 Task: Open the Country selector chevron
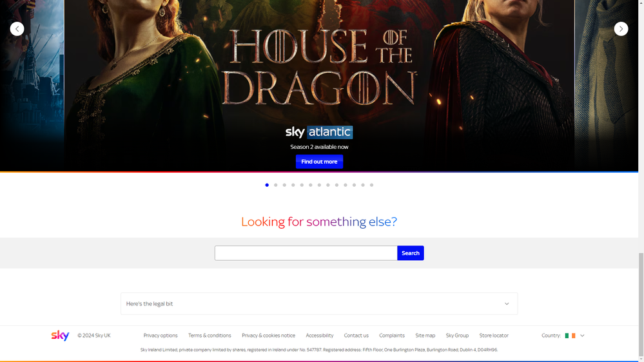click(582, 336)
